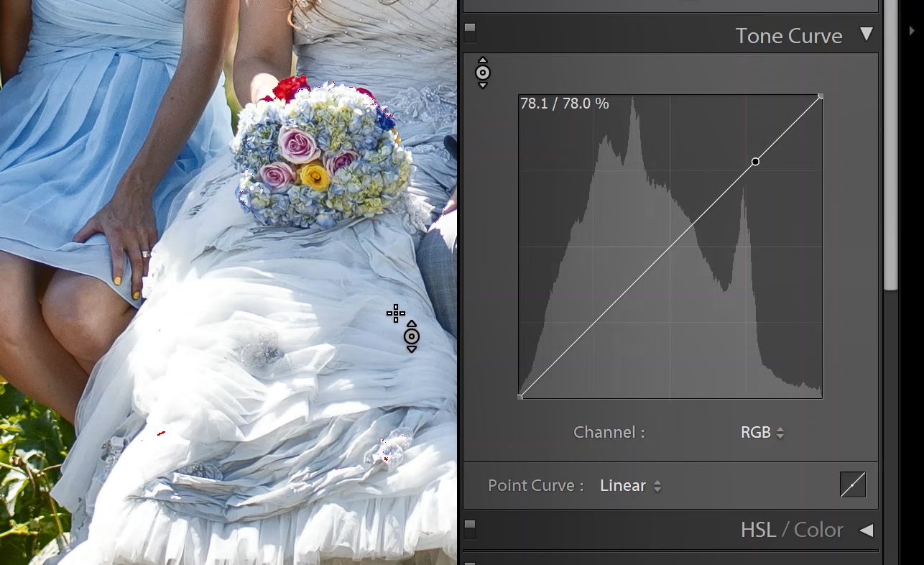Click the crosshair move cursor on the wedding dress
The width and height of the screenshot is (924, 565).
[395, 314]
